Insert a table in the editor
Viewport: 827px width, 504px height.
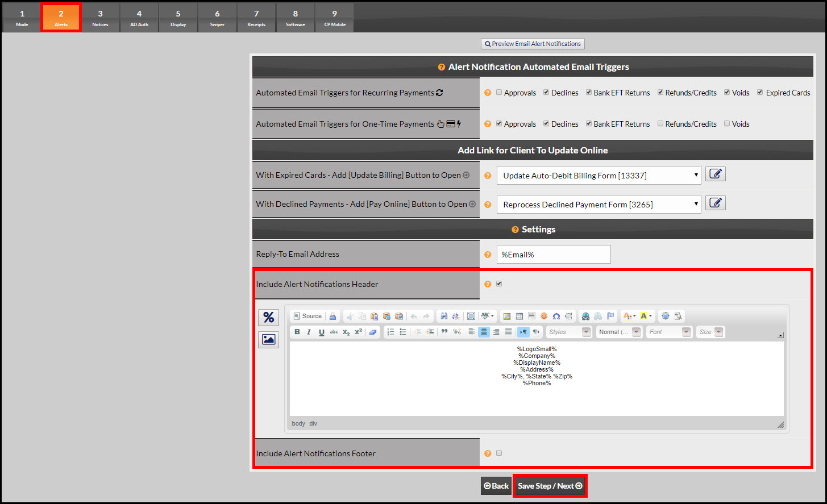click(x=518, y=316)
